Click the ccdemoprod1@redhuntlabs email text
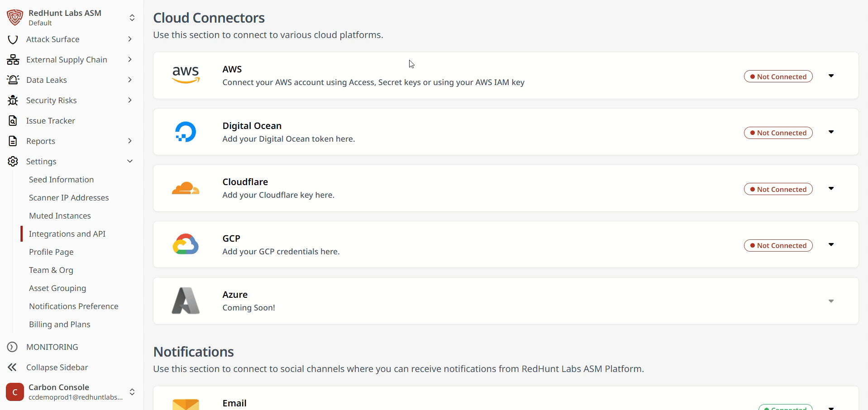Image resolution: width=868 pixels, height=410 pixels. [76, 397]
